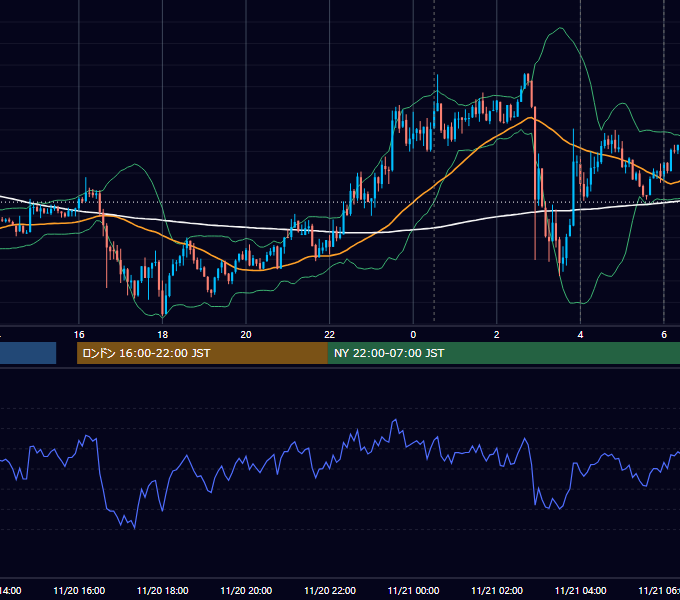Screen dimensions: 680x600
Task: Click the 18 hour label on upper axis
Action: 162,335
